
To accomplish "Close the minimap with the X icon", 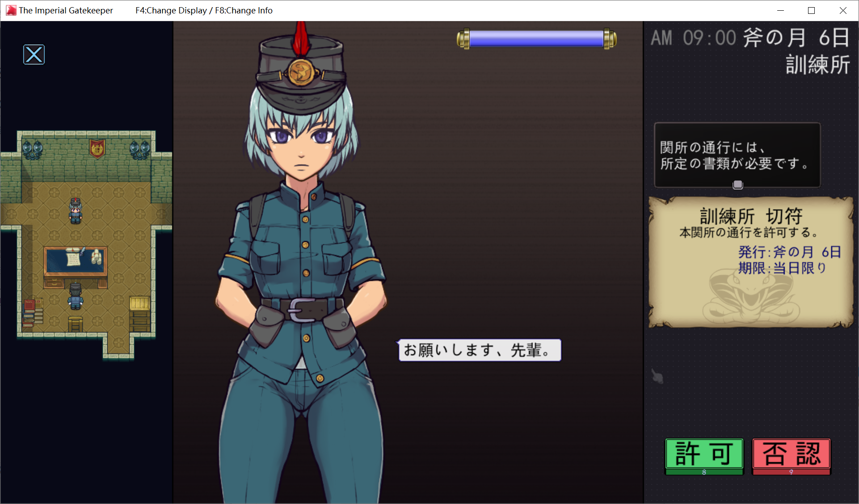I will click(x=34, y=55).
